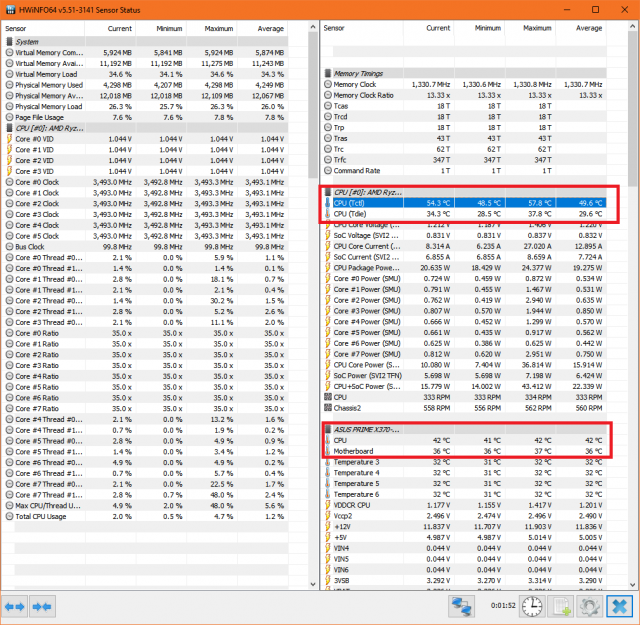Image resolution: width=640 pixels, height=625 pixels.
Task: Click the icon beside Bus Clock
Action: click(9, 247)
